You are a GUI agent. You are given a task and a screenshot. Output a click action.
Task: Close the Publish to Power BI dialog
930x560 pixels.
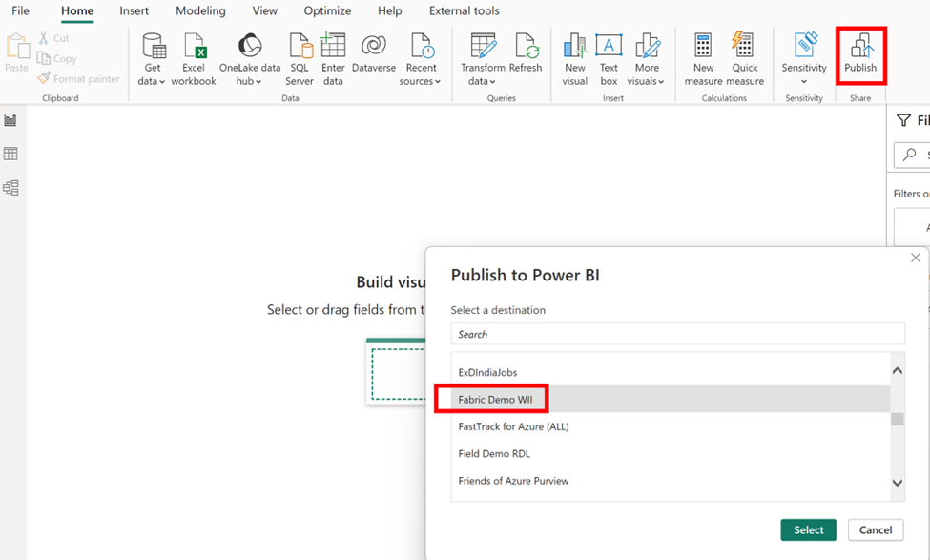(x=915, y=258)
